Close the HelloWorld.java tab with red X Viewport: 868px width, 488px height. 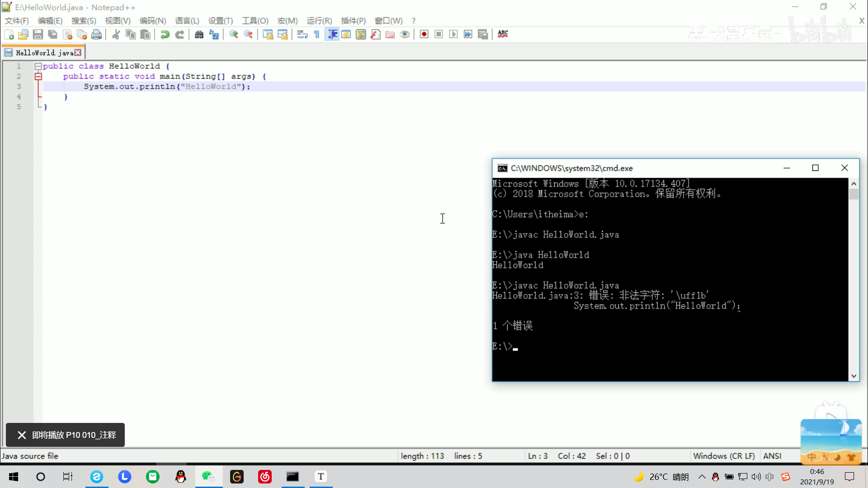point(78,53)
